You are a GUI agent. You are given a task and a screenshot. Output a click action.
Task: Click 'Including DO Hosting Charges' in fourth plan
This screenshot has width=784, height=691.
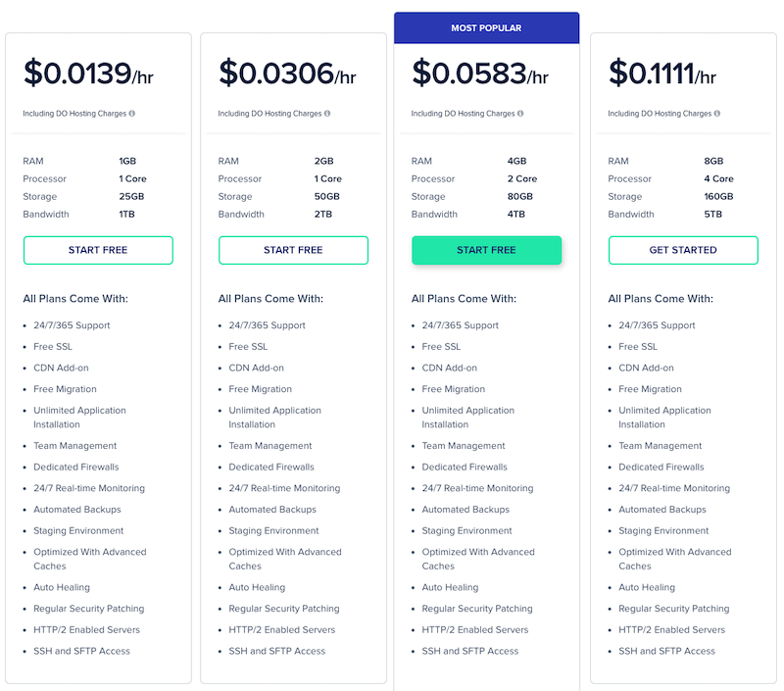[x=660, y=114]
